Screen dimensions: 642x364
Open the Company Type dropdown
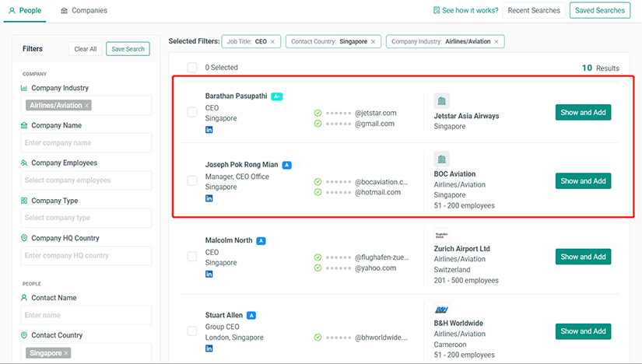[86, 218]
